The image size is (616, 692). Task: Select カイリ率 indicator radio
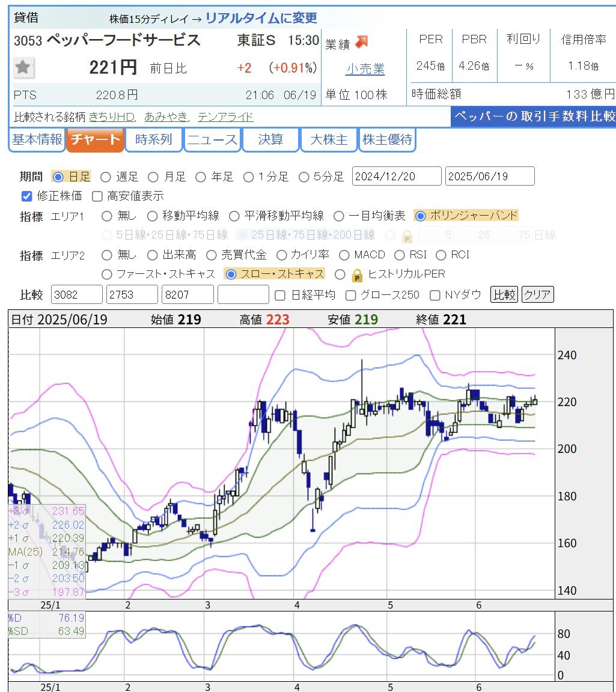pyautogui.click(x=281, y=255)
